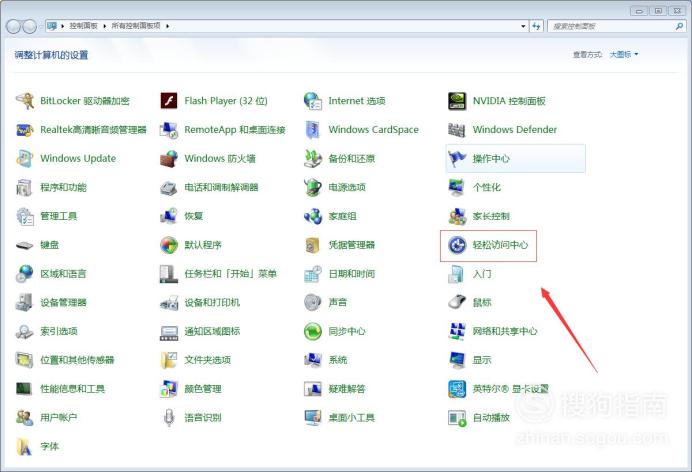This screenshot has width=692, height=472.
Task: Open the 位置和其他传感器 link
Action: pyautogui.click(x=77, y=360)
